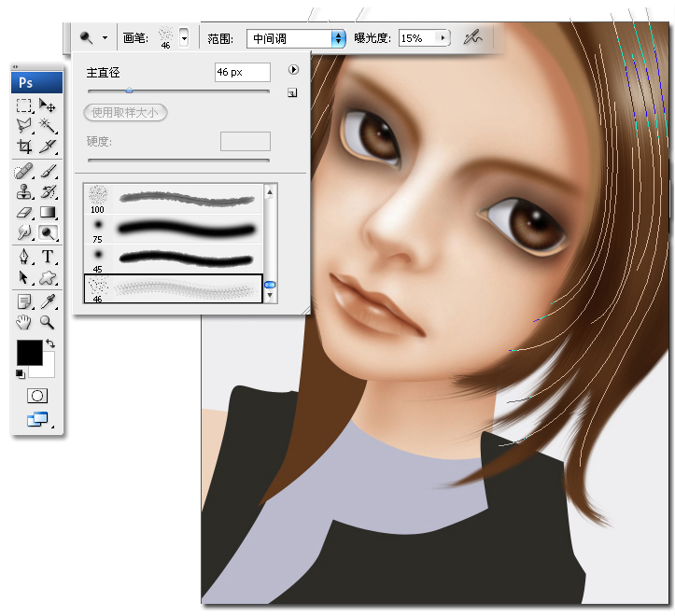Viewport: 675px width, 616px height.
Task: Select the Notes tool
Action: [x=24, y=301]
